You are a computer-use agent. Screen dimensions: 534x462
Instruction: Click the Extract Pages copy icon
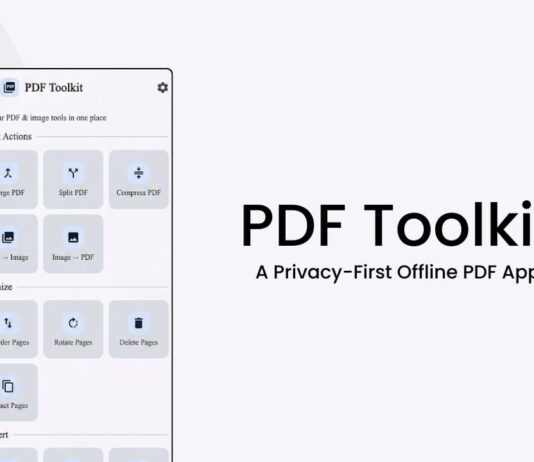coord(8,386)
